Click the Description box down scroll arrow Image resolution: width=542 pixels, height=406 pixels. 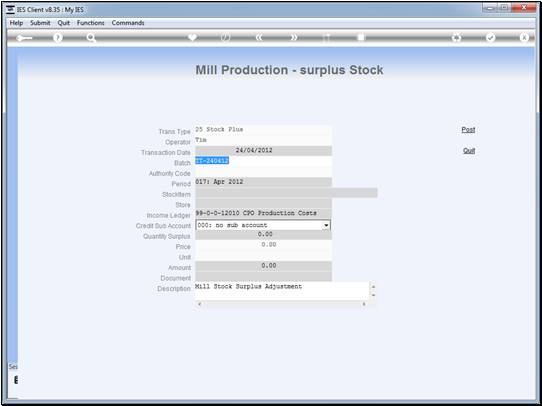coord(373,295)
